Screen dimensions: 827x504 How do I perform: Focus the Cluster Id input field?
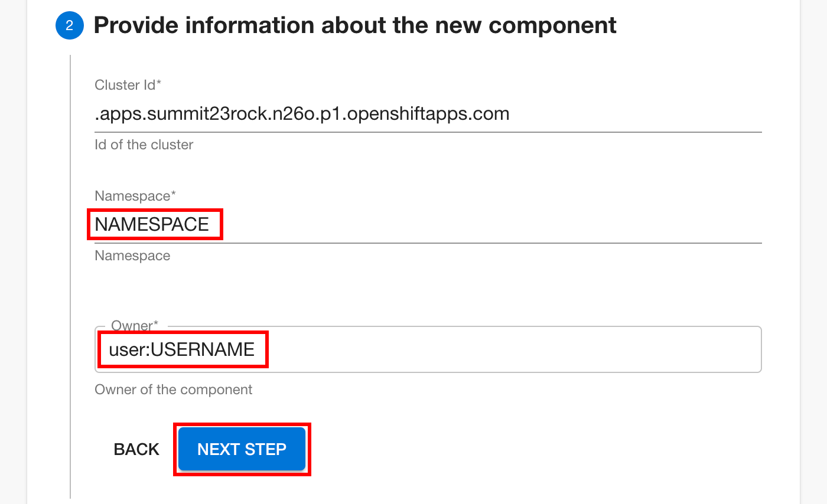coord(428,113)
